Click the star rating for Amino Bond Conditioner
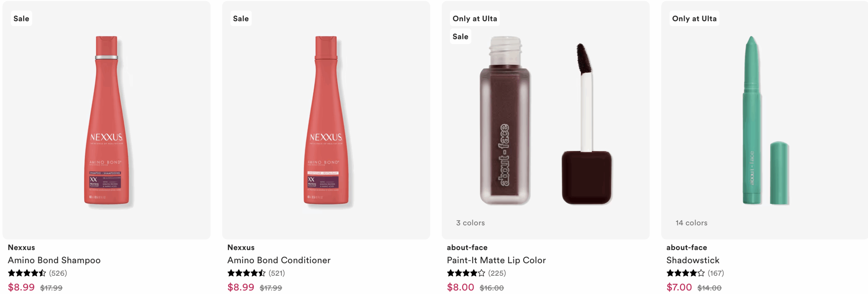Viewport: 868px width, 294px height. pyautogui.click(x=246, y=273)
